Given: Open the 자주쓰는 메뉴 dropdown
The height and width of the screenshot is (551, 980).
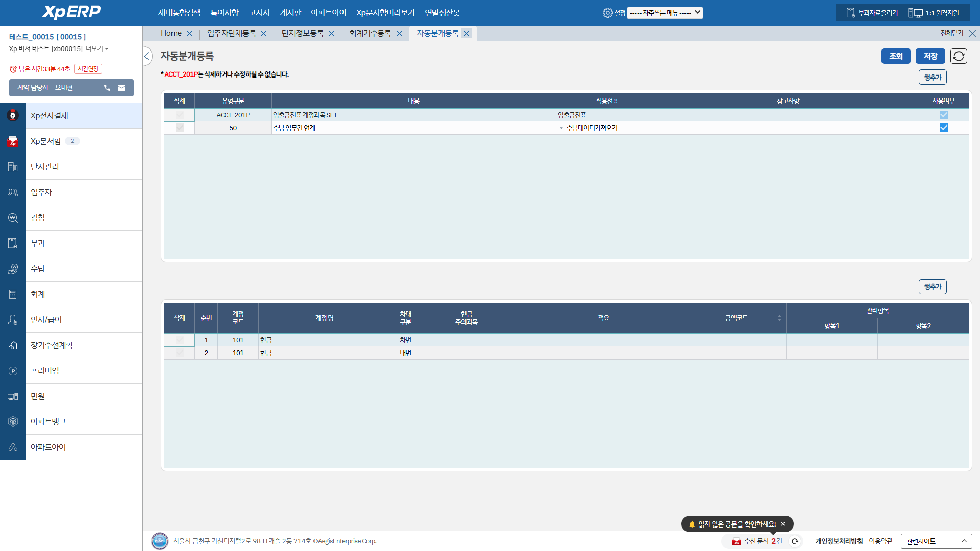Looking at the screenshot, I should 665,13.
